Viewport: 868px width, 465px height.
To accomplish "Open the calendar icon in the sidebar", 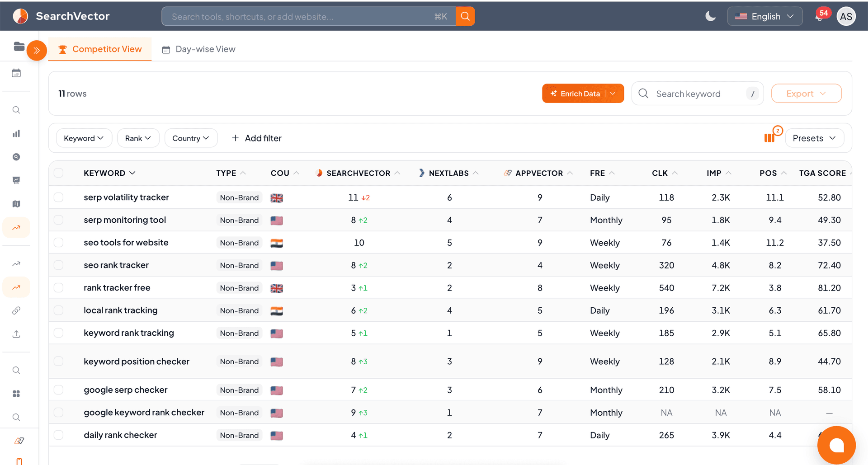I will click(16, 73).
